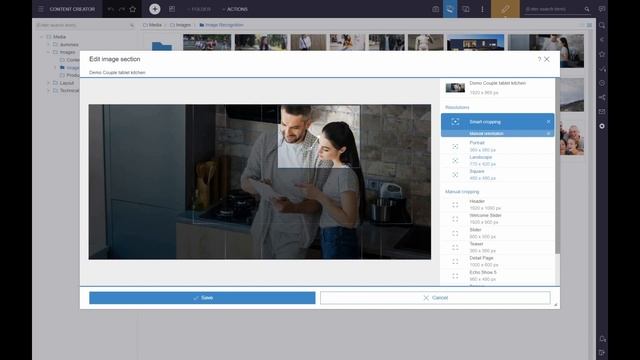640x360 pixels.
Task: Select the Header manual cropping format
Action: click(498, 204)
